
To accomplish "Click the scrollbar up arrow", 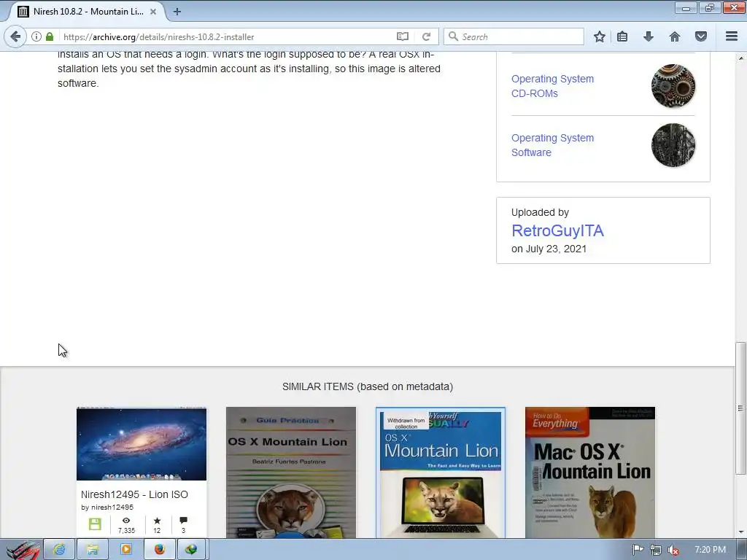I will click(x=740, y=58).
